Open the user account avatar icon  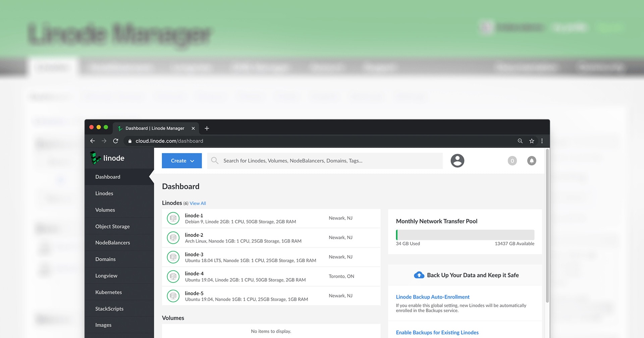pos(457,161)
